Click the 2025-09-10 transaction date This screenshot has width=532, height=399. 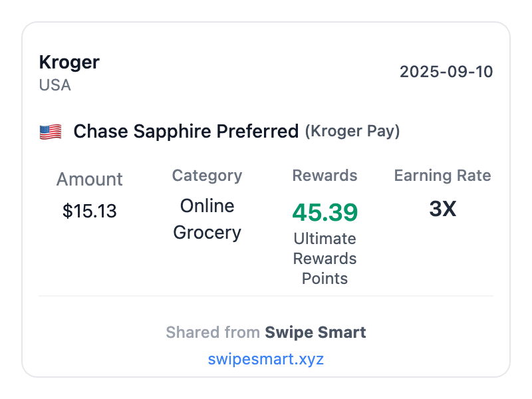pyautogui.click(x=446, y=72)
